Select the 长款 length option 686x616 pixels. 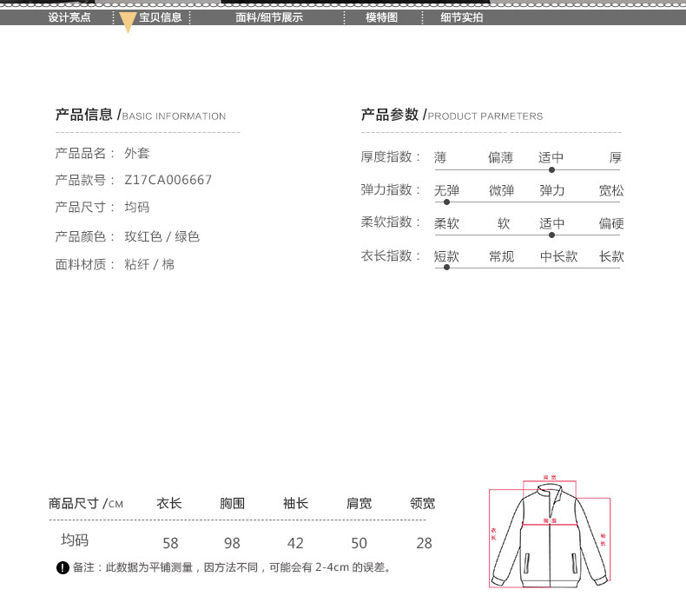coord(610,256)
